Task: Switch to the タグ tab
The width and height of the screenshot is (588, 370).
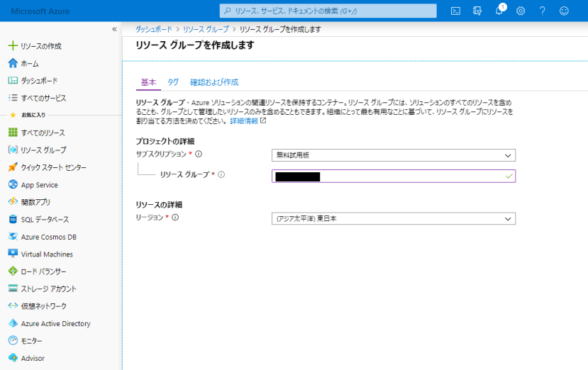Action: (x=173, y=82)
